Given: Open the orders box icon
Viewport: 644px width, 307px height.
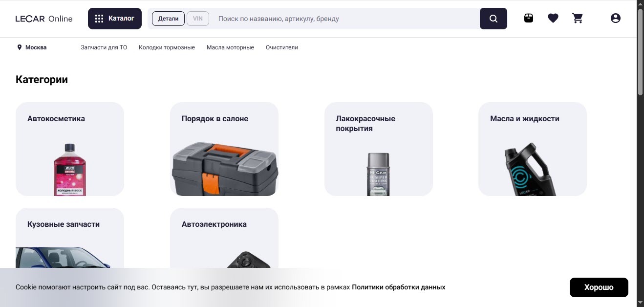Looking at the screenshot, I should click(528, 19).
